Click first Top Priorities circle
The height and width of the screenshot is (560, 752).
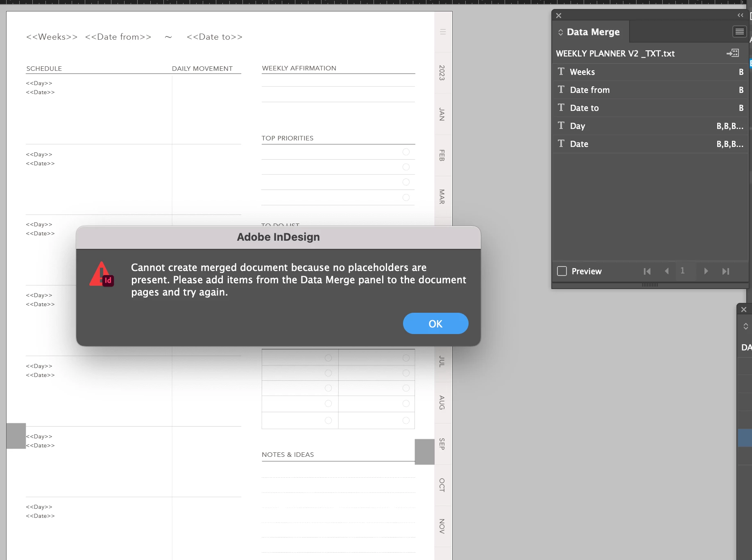(406, 152)
